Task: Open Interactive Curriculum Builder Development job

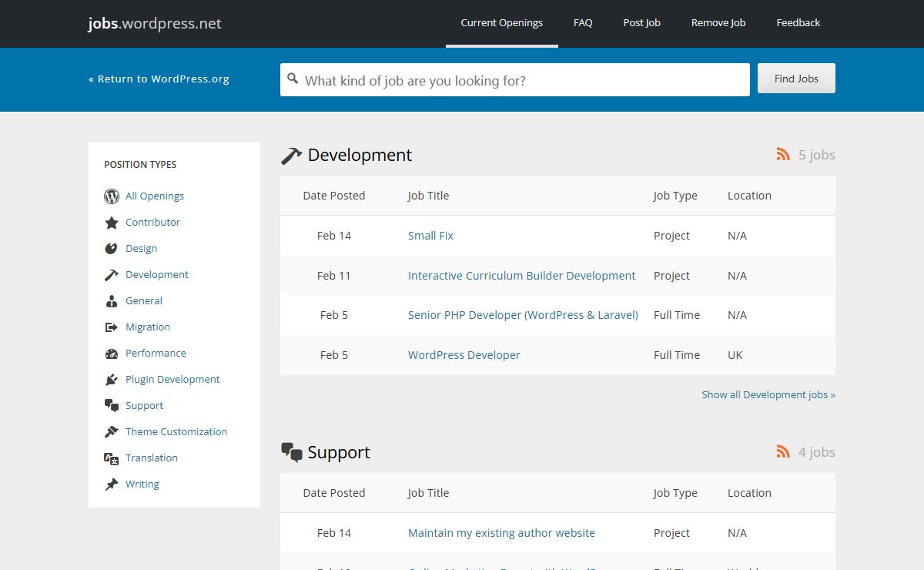Action: [x=522, y=276]
